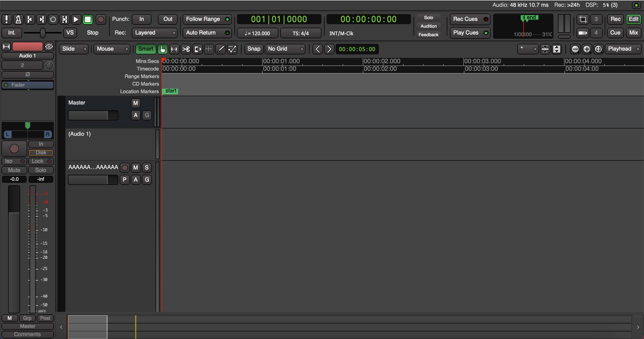Activate the Grab (hand) tool
The image size is (644, 339).
coord(163,49)
